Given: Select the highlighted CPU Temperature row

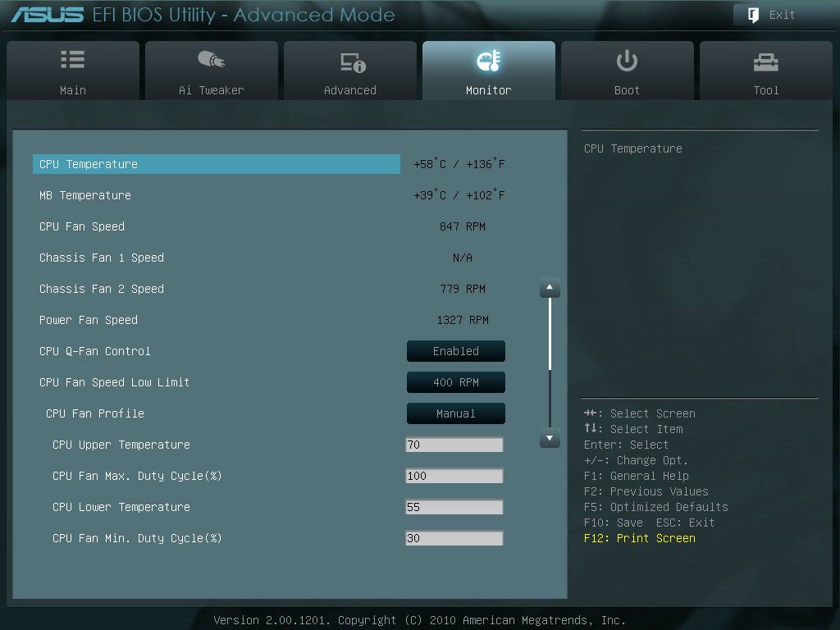Looking at the screenshot, I should coord(217,164).
